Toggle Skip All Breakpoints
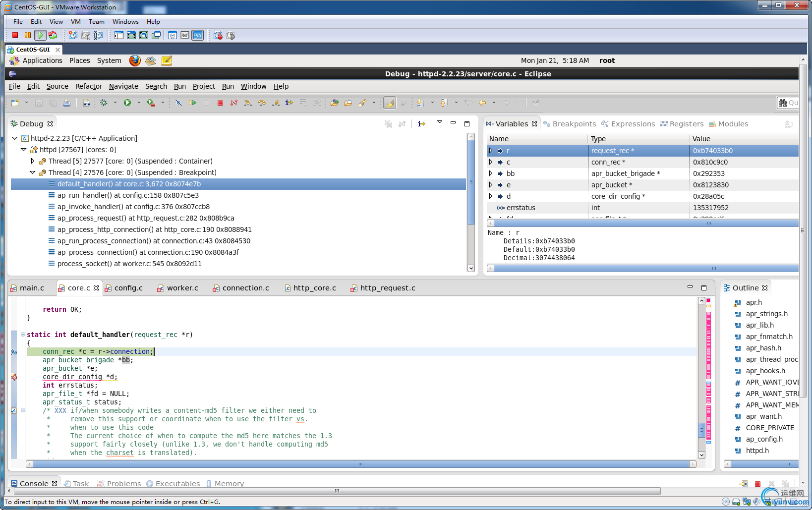Viewport: 812px width, 510px height. pos(178,103)
